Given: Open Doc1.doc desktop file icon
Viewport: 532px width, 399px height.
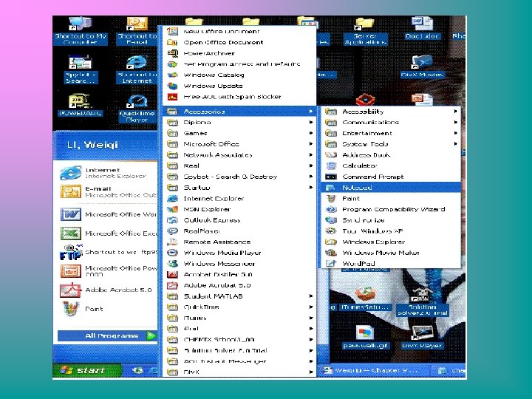Looking at the screenshot, I should coord(422,28).
